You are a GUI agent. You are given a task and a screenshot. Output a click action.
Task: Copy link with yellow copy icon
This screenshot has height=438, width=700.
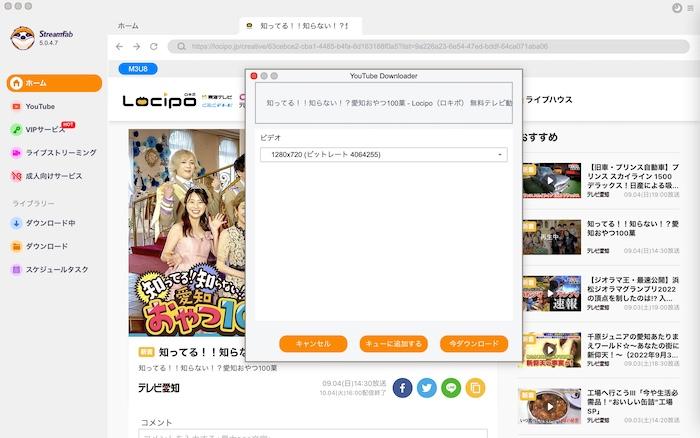(475, 388)
